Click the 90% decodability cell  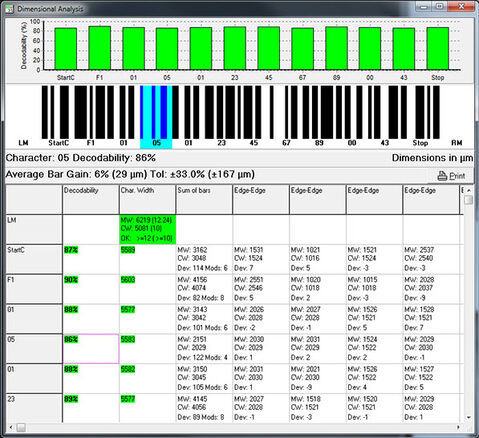(x=91, y=289)
